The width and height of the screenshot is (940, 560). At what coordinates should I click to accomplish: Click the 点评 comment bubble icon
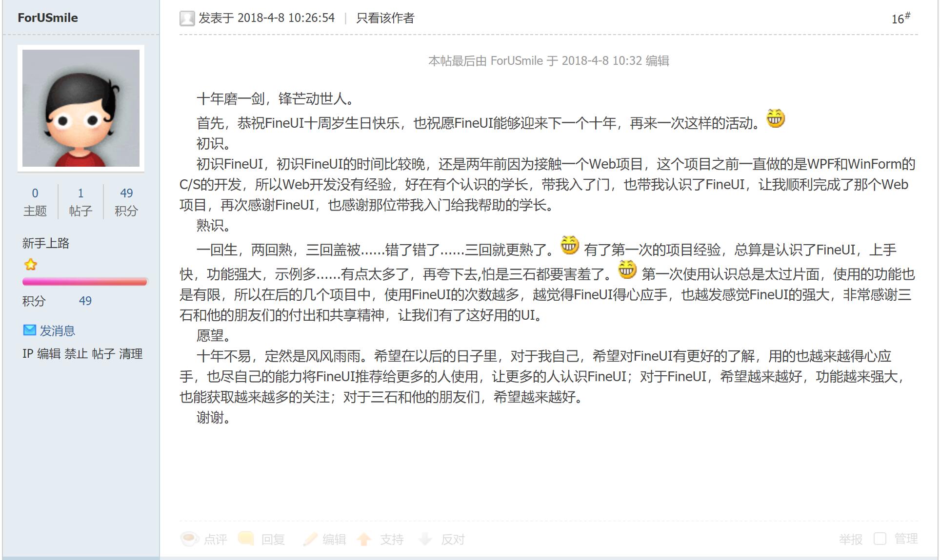[x=189, y=539]
